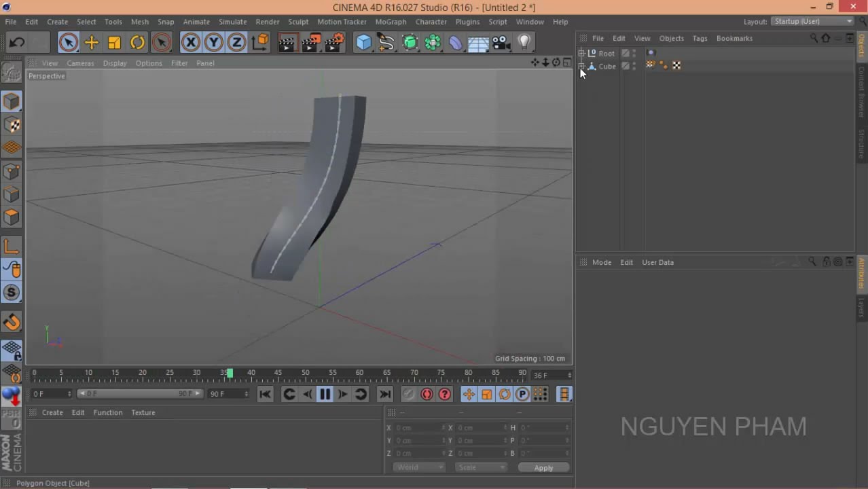Open the Attribute Manager Mode menu

click(x=602, y=262)
